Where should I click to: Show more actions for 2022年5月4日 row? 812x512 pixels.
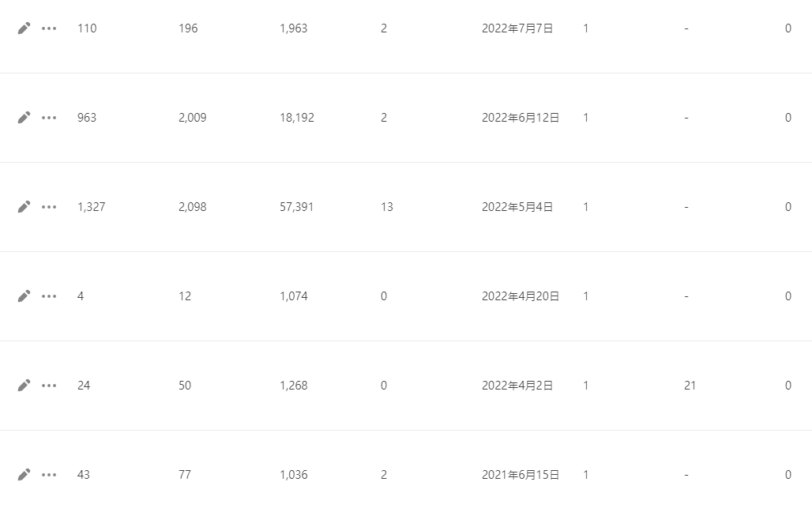pyautogui.click(x=49, y=207)
